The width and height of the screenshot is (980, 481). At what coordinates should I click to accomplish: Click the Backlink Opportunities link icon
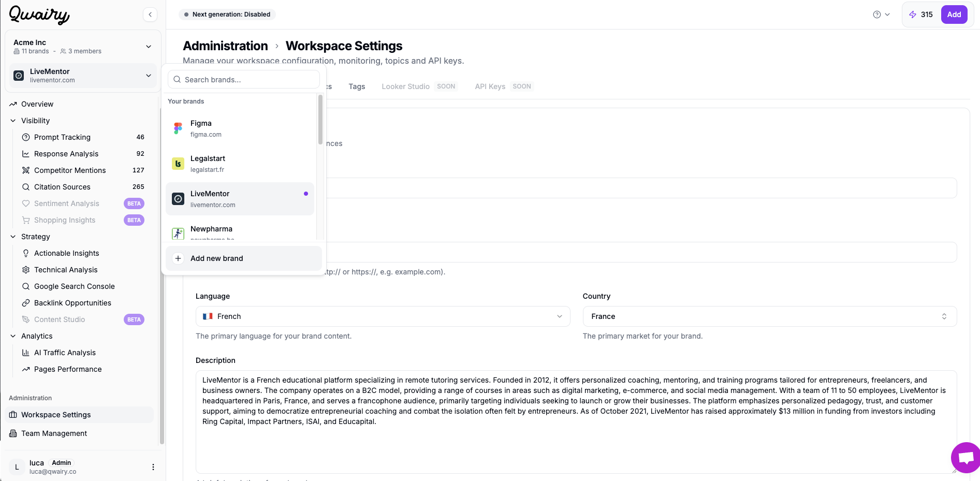tap(26, 303)
